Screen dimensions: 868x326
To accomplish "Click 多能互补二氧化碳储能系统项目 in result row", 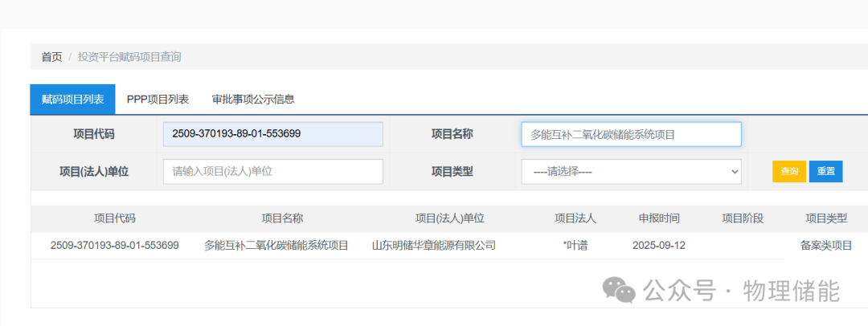I will pyautogui.click(x=276, y=245).
